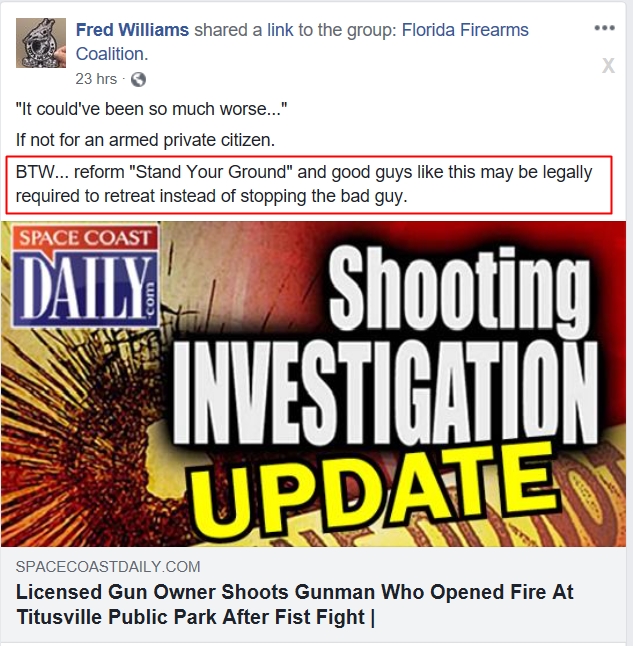Screen dimensions: 633x646
Task: Click the globe public-privacy icon
Action: pyautogui.click(x=138, y=79)
